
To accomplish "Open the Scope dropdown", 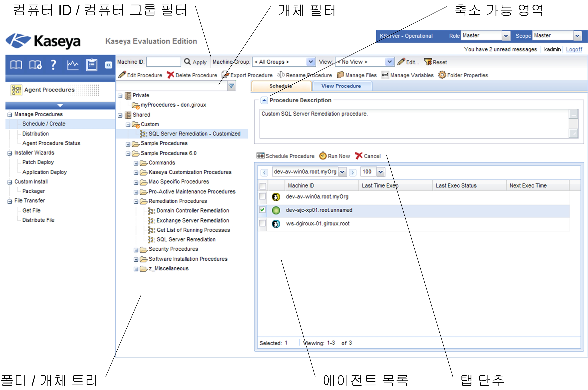I will coord(577,36).
